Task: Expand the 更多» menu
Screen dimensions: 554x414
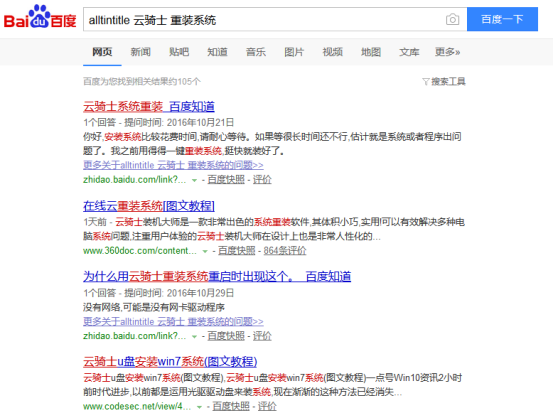Action: (x=447, y=52)
